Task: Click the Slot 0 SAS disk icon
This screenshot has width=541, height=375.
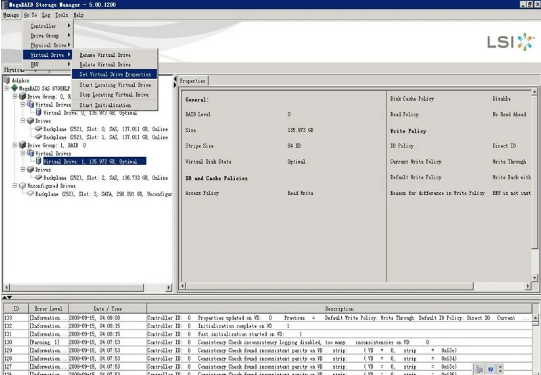Action: tap(38, 129)
